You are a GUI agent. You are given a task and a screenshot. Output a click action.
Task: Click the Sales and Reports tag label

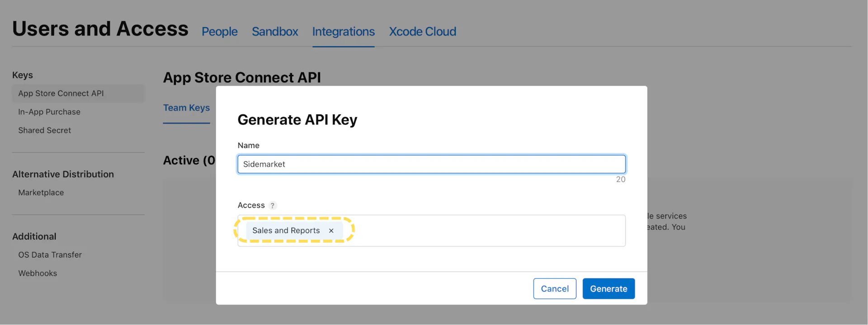pyautogui.click(x=286, y=231)
